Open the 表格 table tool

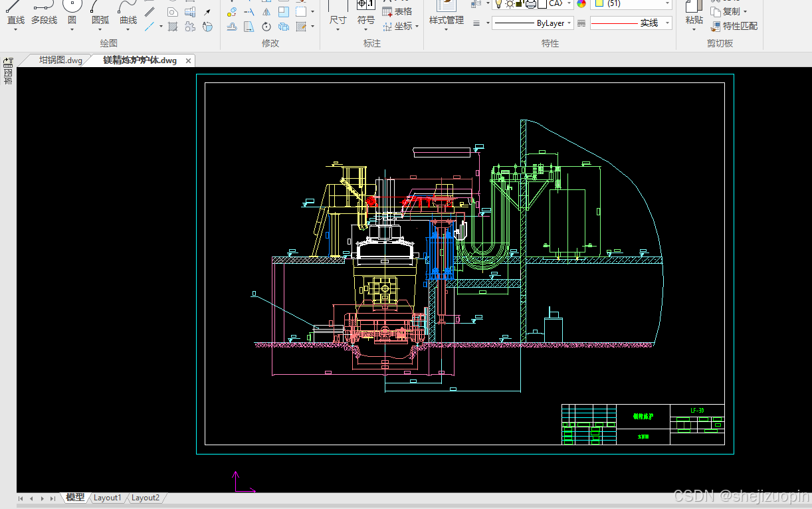coord(397,11)
